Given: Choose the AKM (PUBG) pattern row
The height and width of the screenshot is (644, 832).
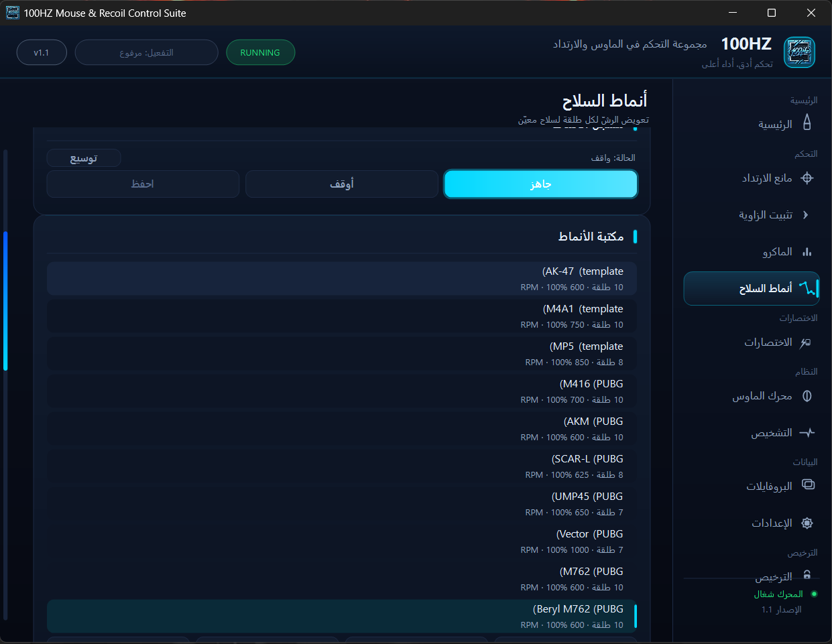Looking at the screenshot, I should pyautogui.click(x=342, y=429).
